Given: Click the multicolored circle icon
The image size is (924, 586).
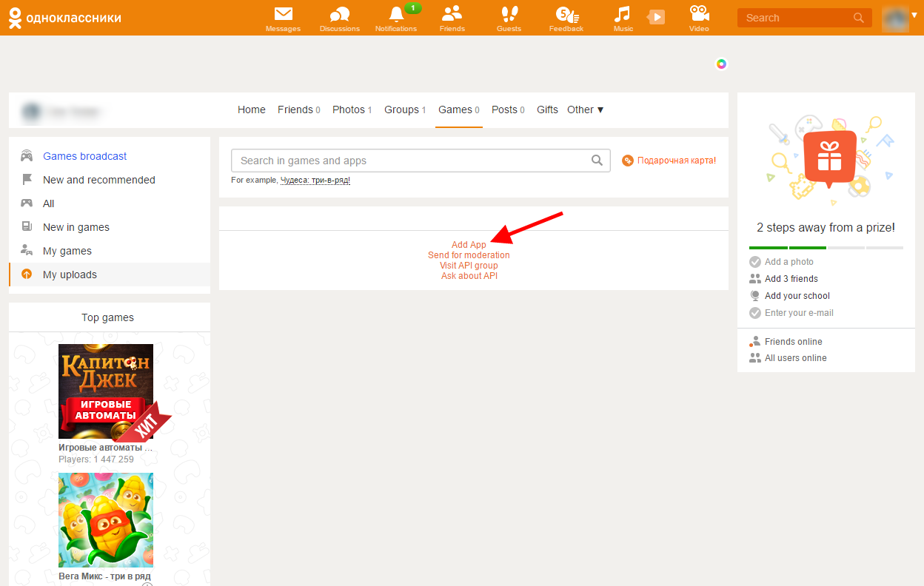Looking at the screenshot, I should pos(721,64).
